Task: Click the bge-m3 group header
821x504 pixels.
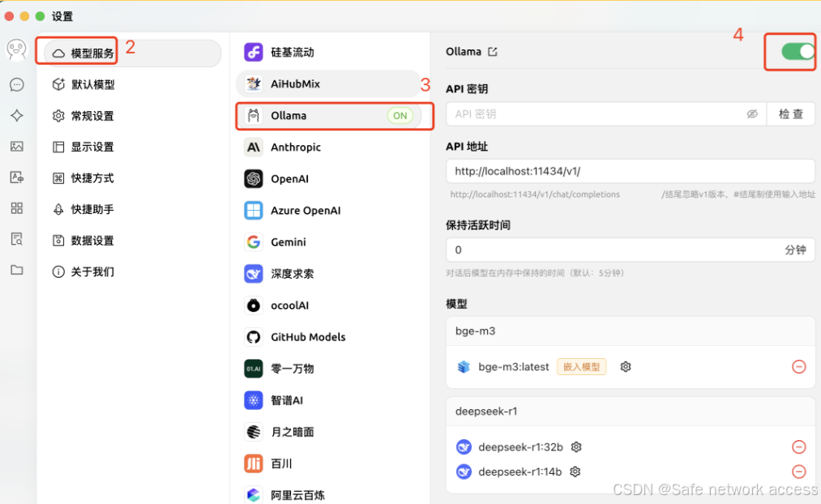Action: 631,331
